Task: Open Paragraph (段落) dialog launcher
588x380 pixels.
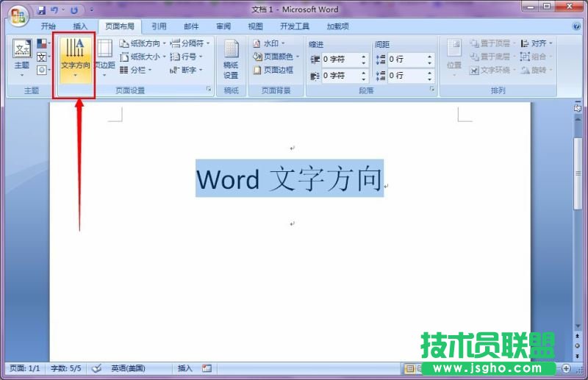Action: tap(432, 89)
